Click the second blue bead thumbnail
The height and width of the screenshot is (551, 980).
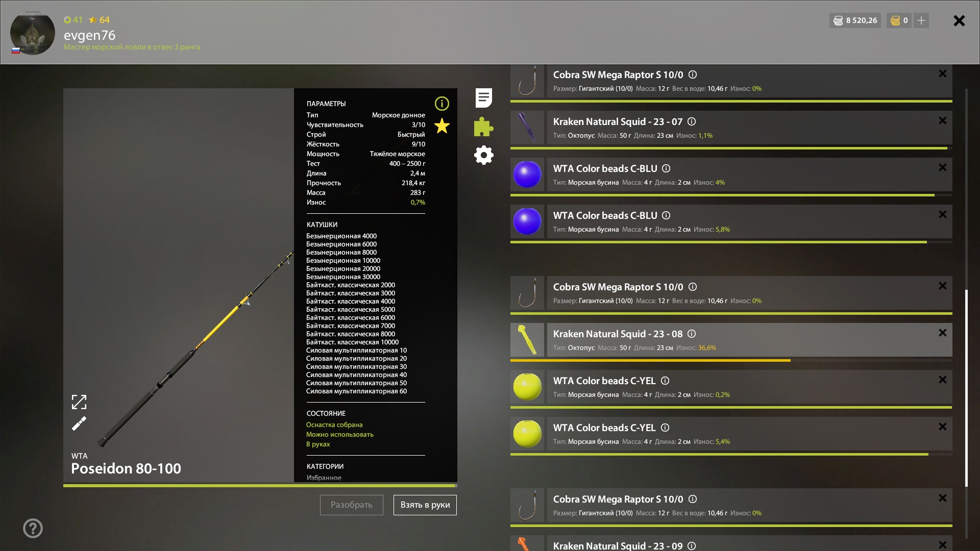527,221
